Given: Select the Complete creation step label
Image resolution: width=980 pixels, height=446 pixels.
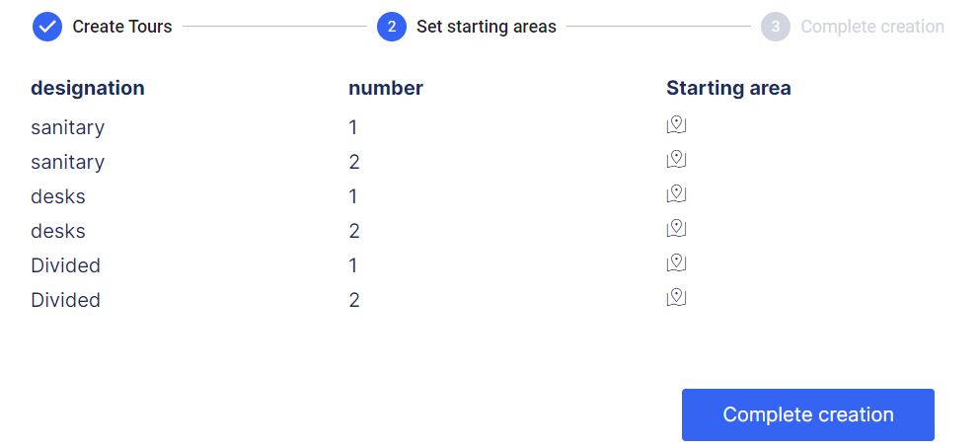Looking at the screenshot, I should 871,27.
